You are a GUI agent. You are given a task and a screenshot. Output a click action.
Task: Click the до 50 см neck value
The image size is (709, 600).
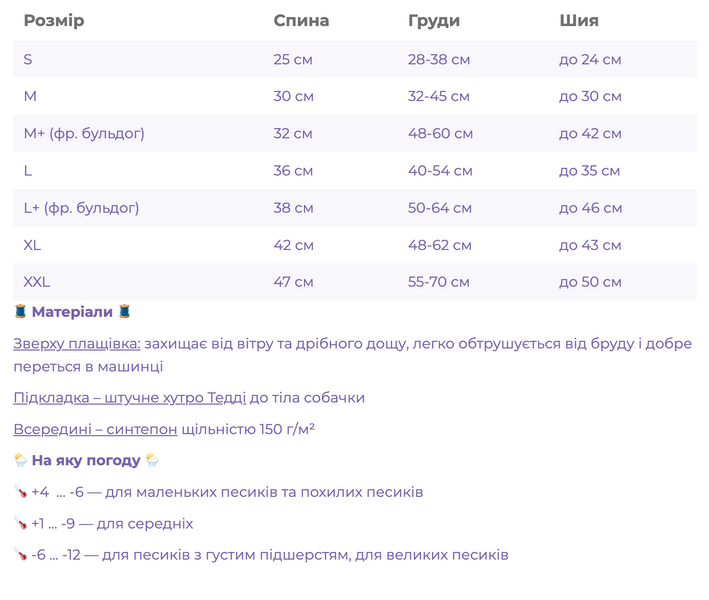point(590,283)
